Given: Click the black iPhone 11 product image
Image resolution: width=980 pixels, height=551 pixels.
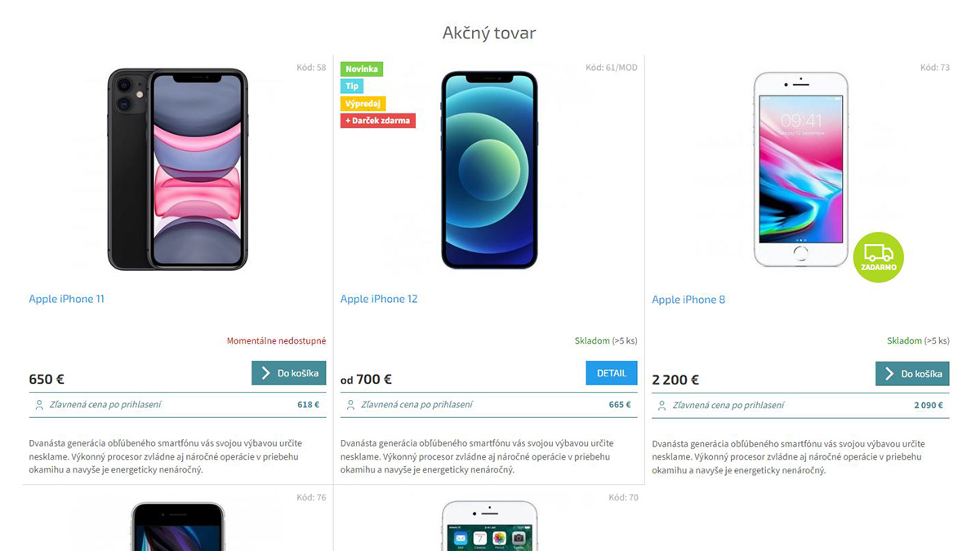Looking at the screenshot, I should [178, 169].
